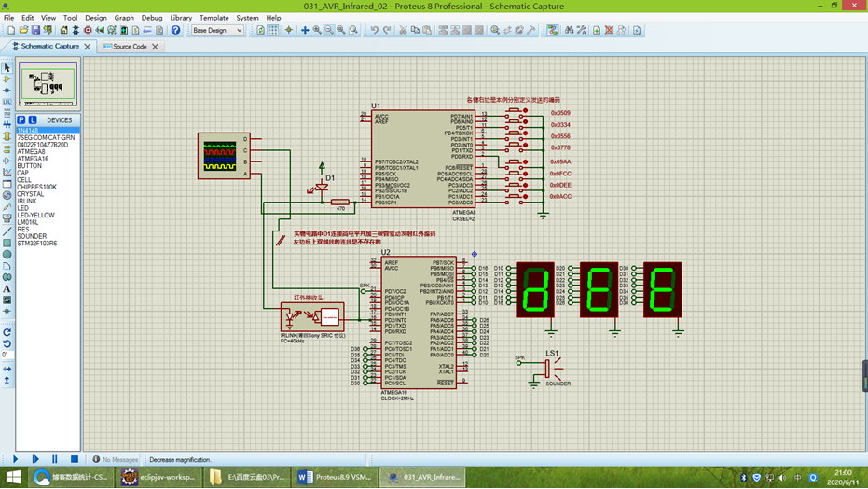Stop the simulation with Stop button
The width and height of the screenshot is (868, 489).
coord(75,459)
